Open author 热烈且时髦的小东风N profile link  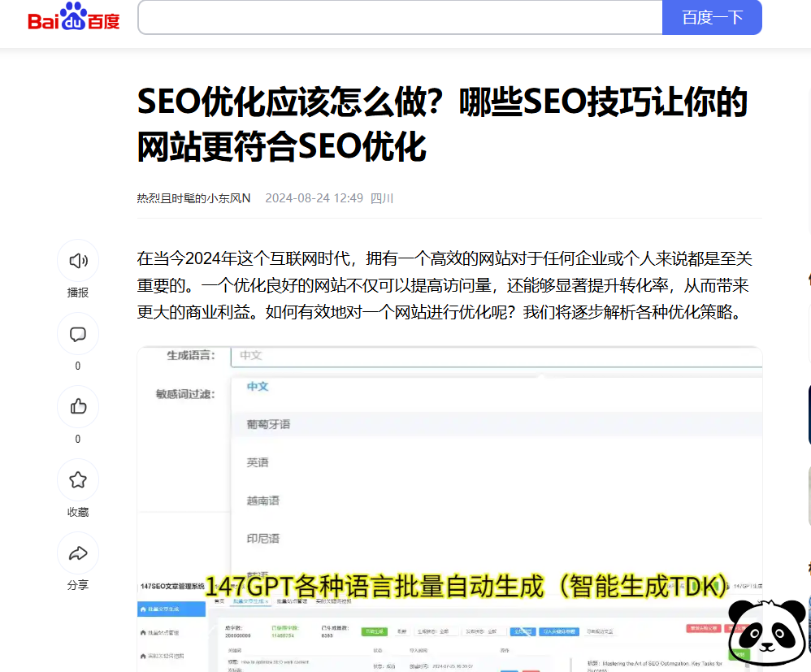193,198
